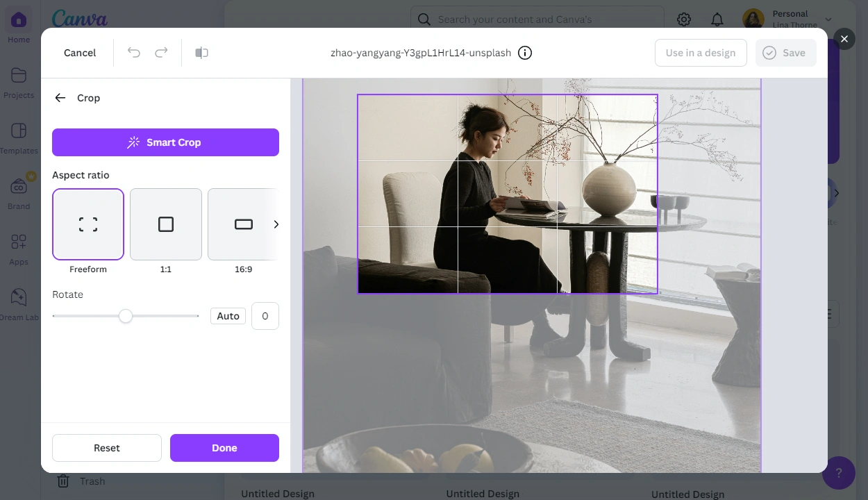868x500 pixels.
Task: Open Projects in the left sidebar
Action: (19, 83)
